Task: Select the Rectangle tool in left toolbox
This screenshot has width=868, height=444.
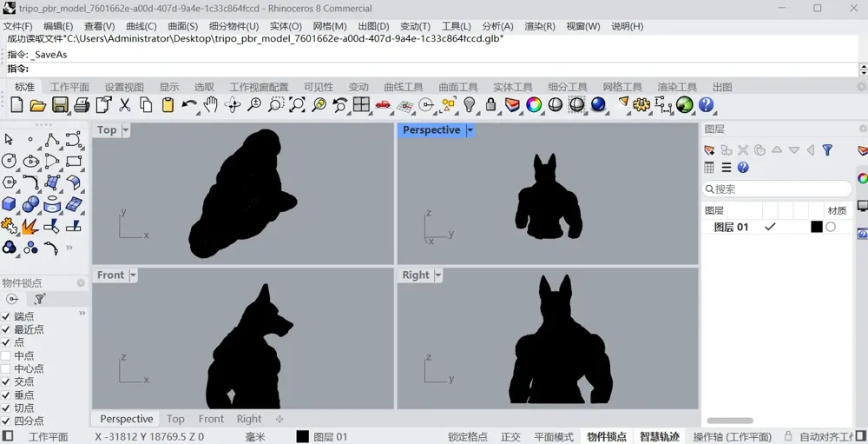Action: click(74, 162)
